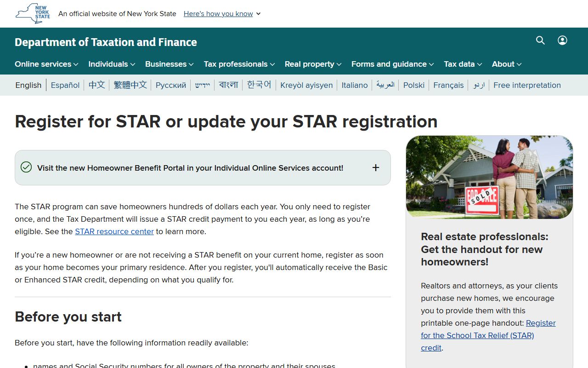Open the Real property menu
This screenshot has height=368, width=588.
[313, 64]
